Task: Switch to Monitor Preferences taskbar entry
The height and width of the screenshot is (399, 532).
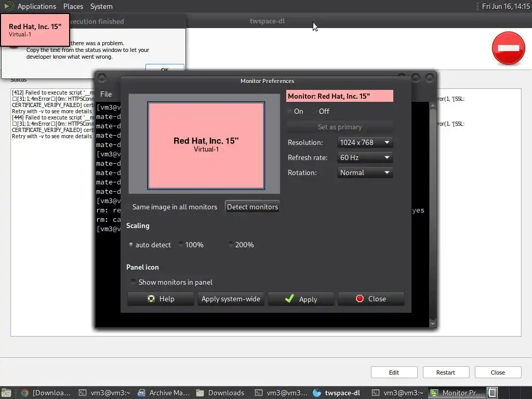Action: pos(457,393)
